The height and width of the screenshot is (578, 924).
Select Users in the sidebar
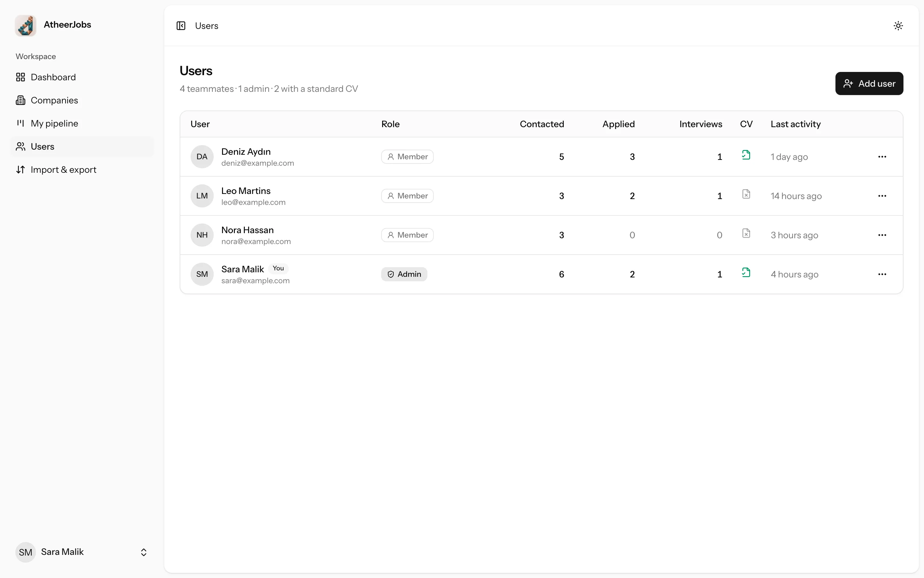coord(82,146)
